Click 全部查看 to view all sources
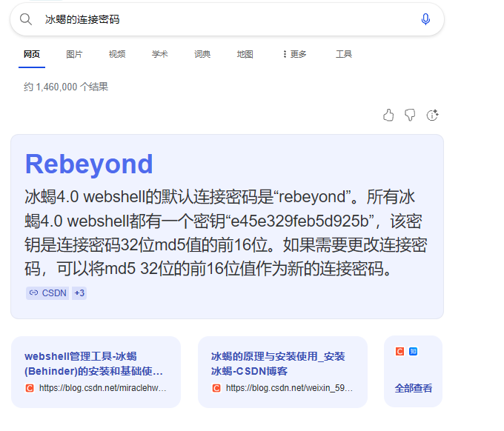This screenshot has height=431, width=504. tap(414, 388)
